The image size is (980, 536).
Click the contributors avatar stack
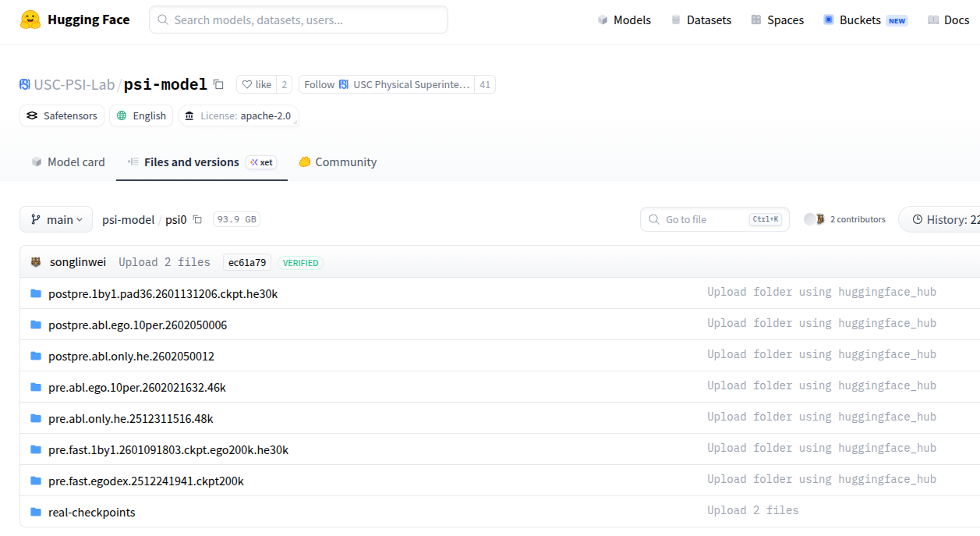point(815,219)
